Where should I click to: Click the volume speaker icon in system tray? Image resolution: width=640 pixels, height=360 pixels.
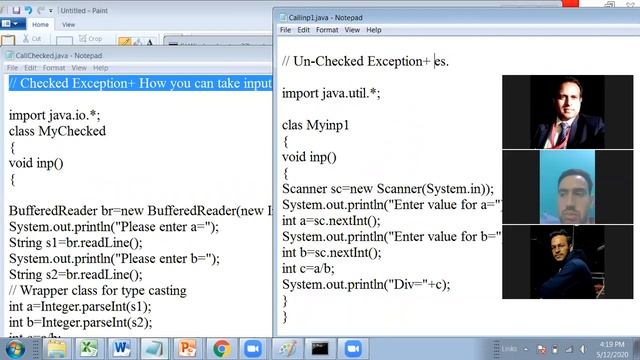coord(583,349)
